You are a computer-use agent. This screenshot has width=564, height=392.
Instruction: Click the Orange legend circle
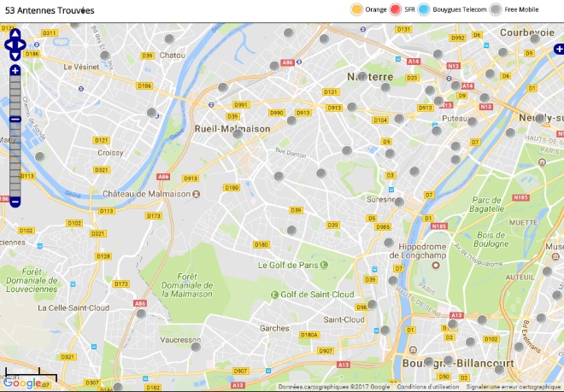(x=356, y=9)
